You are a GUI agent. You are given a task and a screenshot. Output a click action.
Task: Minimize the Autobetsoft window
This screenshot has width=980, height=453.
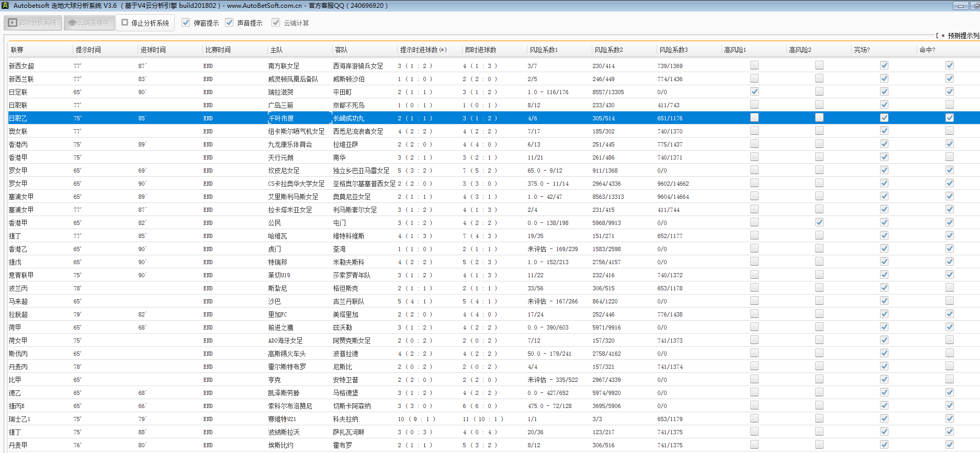pyautogui.click(x=960, y=6)
